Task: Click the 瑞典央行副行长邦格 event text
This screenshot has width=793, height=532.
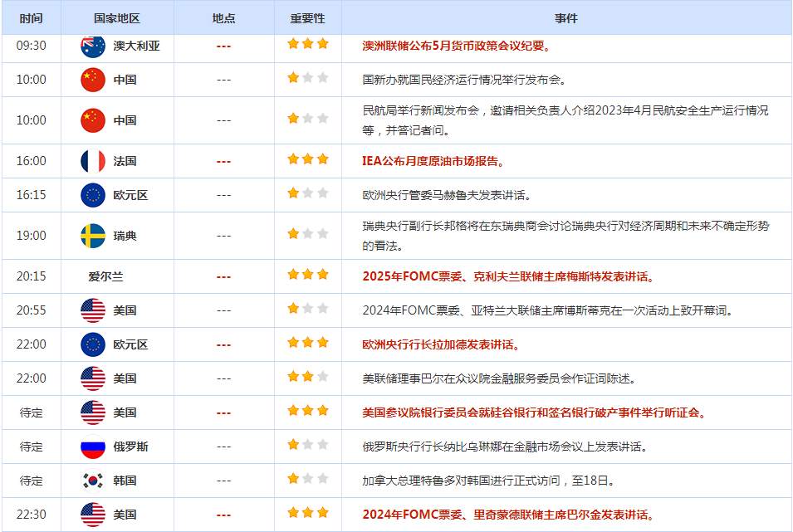Action: pyautogui.click(x=565, y=236)
